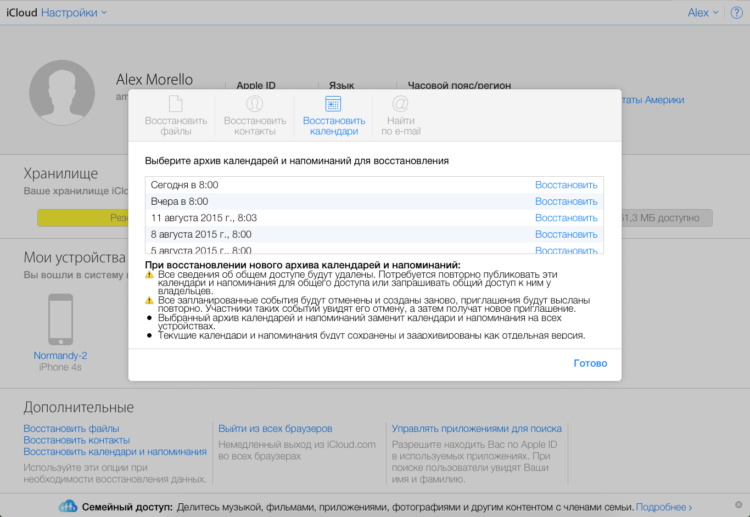Click the background Восстановить контакты link
Screen dimensions: 750x517
[77, 440]
